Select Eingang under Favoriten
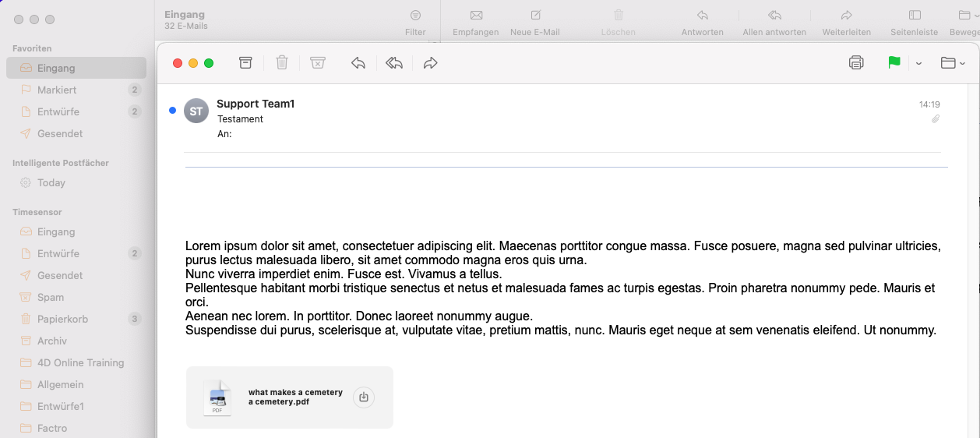 (76, 68)
